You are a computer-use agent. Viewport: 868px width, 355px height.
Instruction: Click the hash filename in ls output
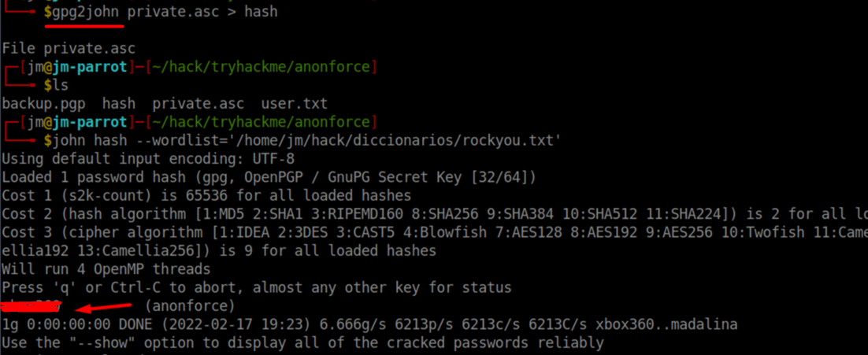point(118,104)
